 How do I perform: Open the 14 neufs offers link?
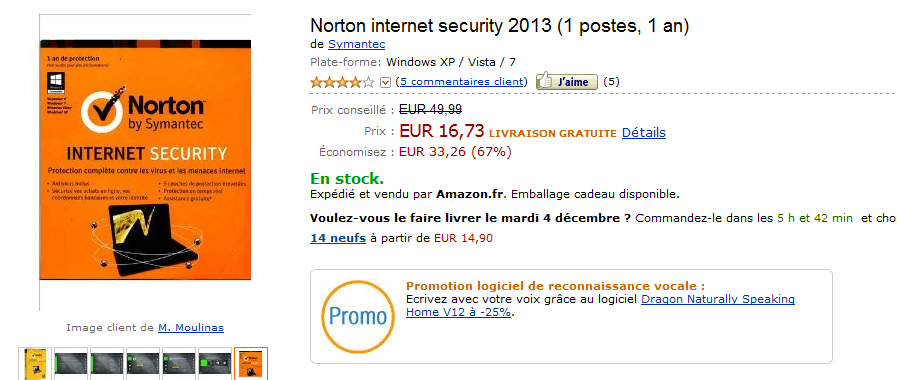[x=338, y=238]
